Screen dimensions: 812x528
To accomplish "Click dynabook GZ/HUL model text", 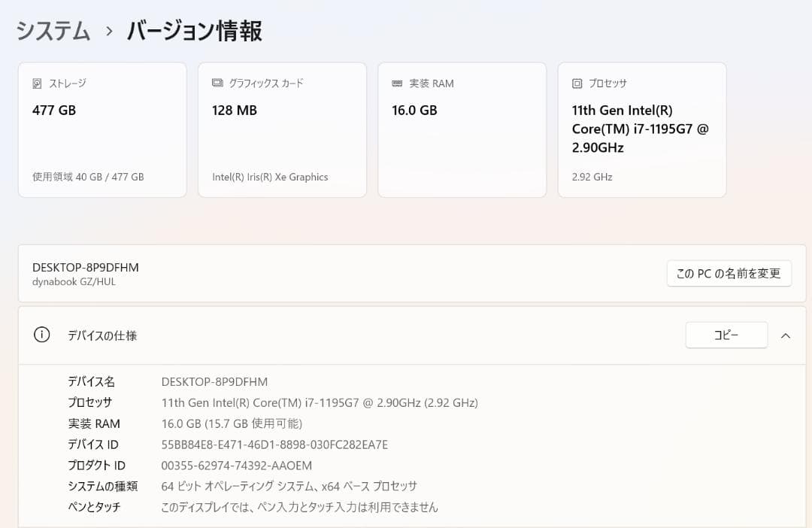I will [74, 282].
